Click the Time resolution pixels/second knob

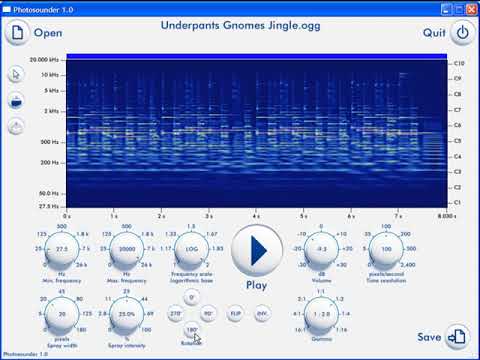tap(386, 249)
